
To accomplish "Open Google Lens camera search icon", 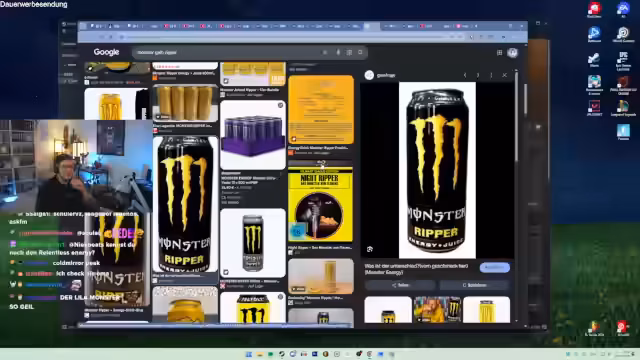I will tap(349, 52).
